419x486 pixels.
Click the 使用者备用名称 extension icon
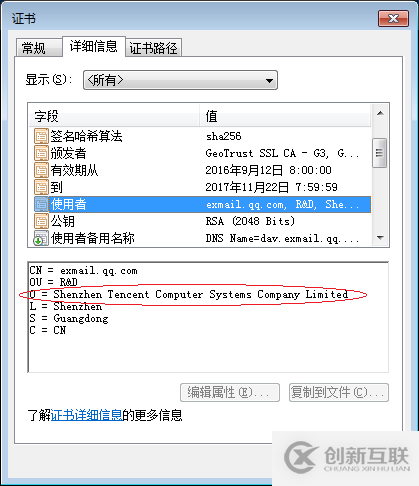(41, 238)
